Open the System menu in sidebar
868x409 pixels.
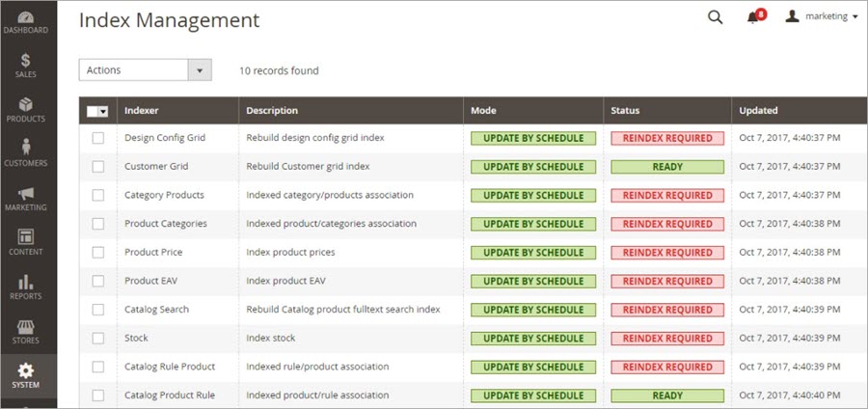26,375
